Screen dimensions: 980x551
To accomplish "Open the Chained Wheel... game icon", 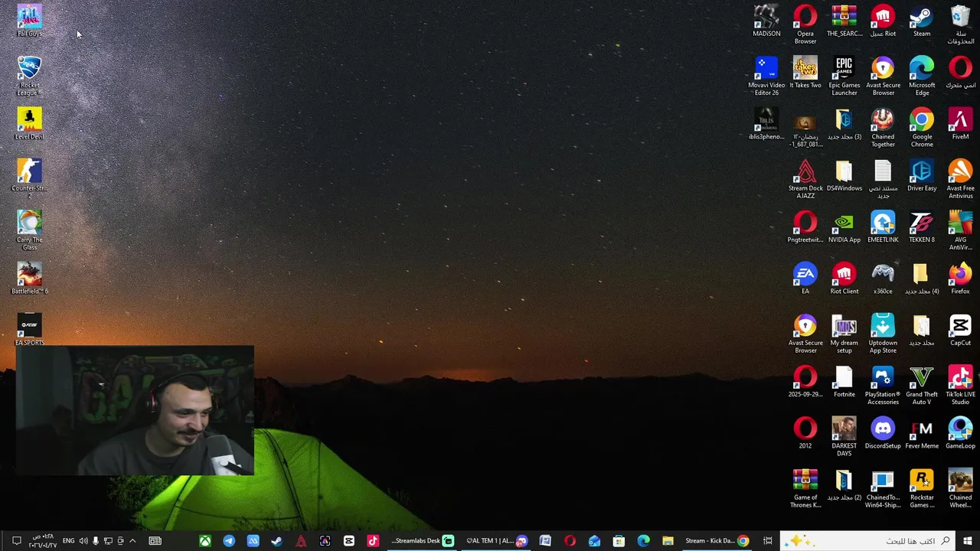I will point(961,487).
